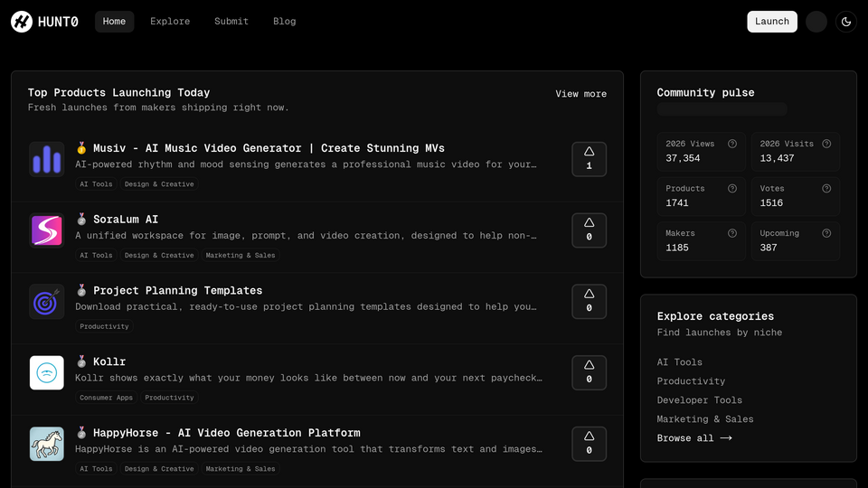
Task: Click help icon on Makers card
Action: coord(731,233)
